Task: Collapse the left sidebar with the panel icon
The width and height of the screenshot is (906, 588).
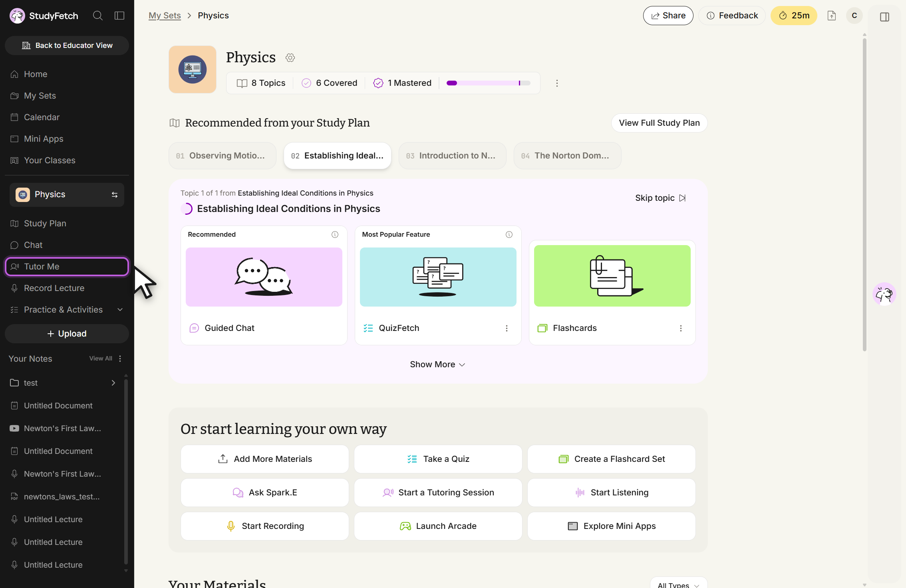Action: pyautogui.click(x=119, y=16)
